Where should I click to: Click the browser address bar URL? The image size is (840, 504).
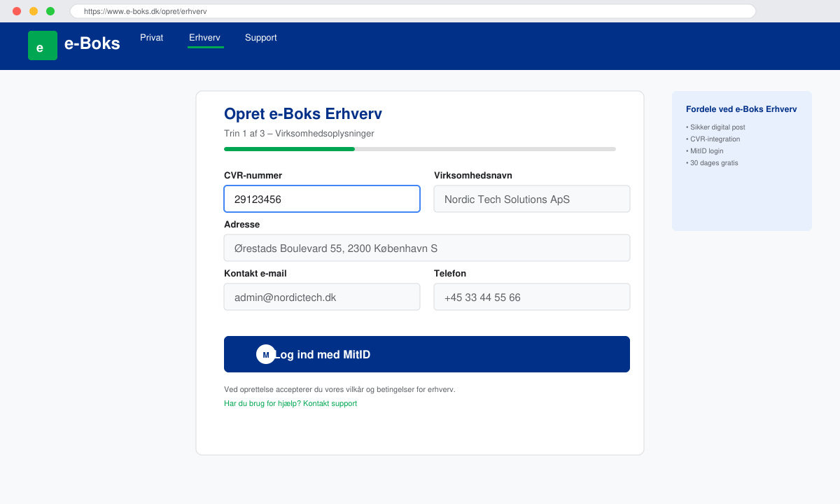point(413,11)
